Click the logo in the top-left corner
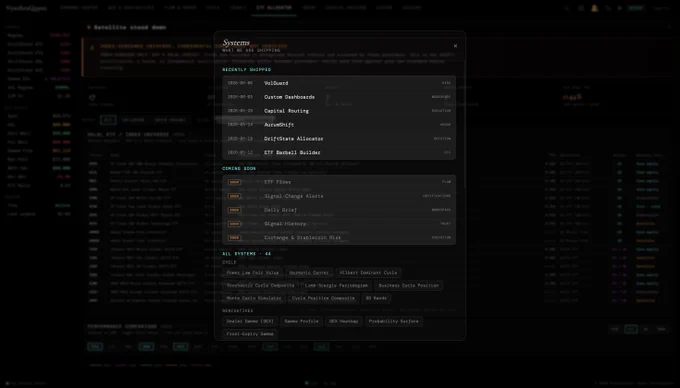 coord(26,8)
